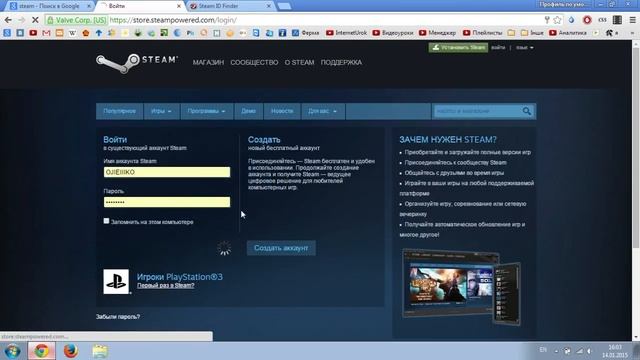Click the bookmark star in the address bar
Screen dimensions: 640x360
click(557, 20)
